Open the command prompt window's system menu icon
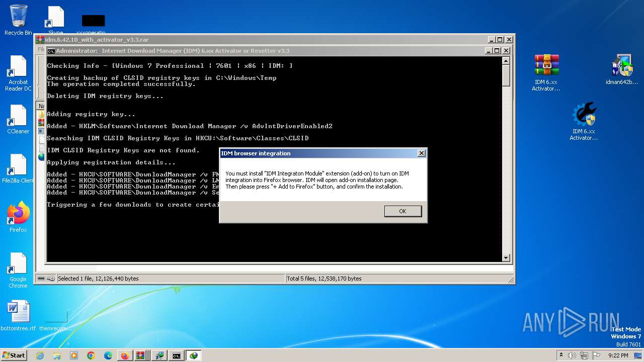This screenshot has height=362, width=644. pos(51,51)
